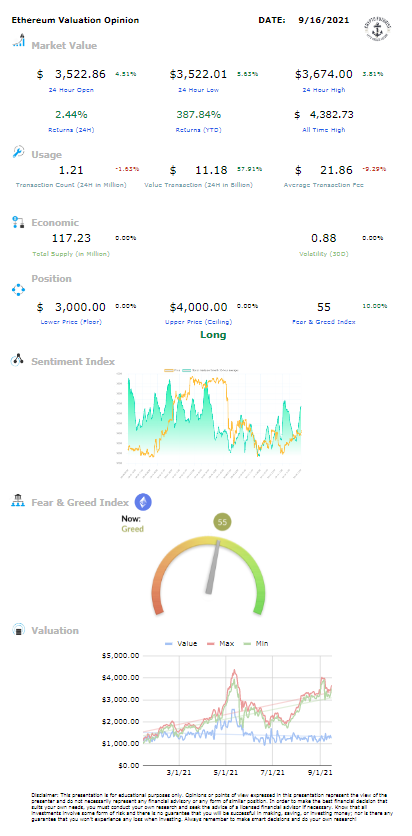Image resolution: width=412 pixels, height=836 pixels.
Task: Click the 55 value bubble above the gauge
Action: (x=223, y=522)
